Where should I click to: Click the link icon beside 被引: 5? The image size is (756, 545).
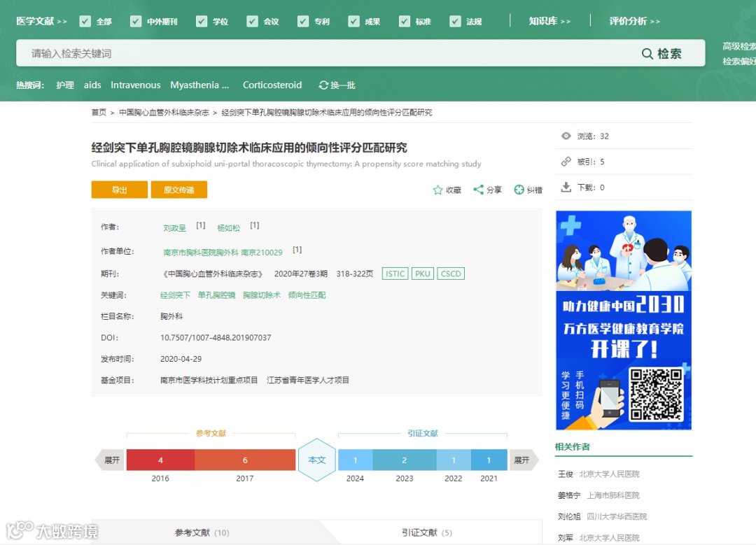pyautogui.click(x=565, y=162)
